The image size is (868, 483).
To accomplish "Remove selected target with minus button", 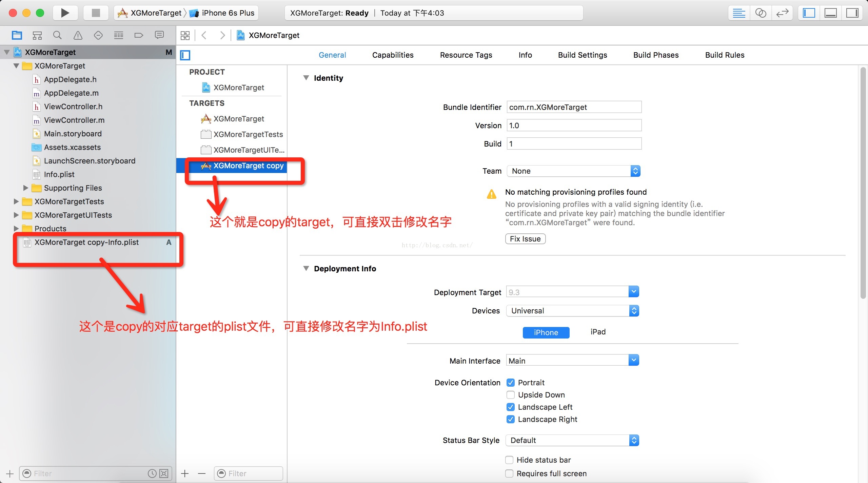I will pyautogui.click(x=202, y=474).
